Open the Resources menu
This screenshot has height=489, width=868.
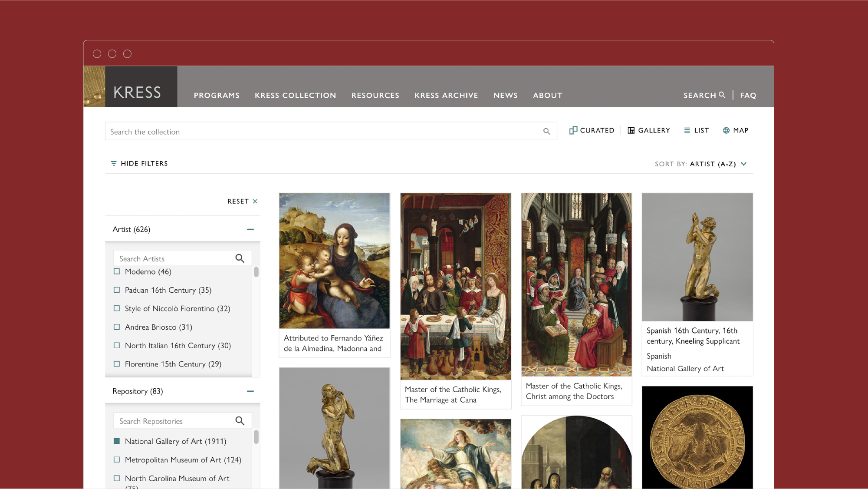[x=375, y=95]
